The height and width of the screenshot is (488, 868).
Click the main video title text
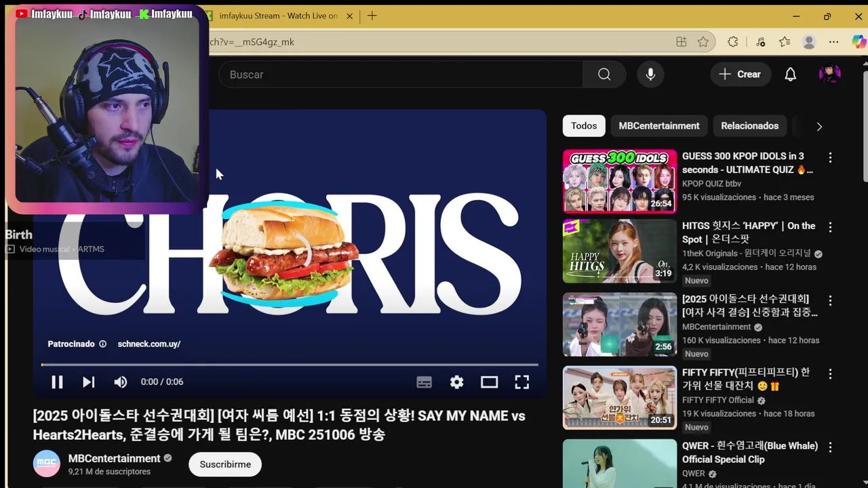click(x=279, y=425)
